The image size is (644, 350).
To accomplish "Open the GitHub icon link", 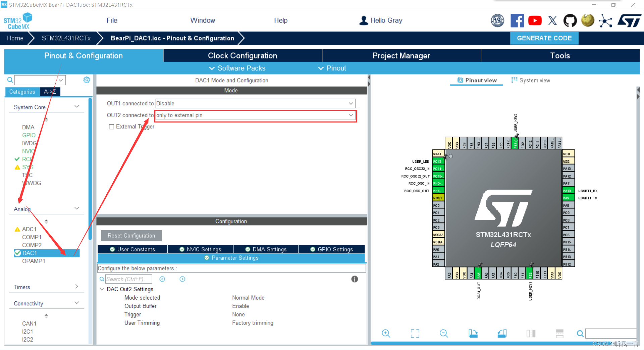I will click(x=570, y=20).
